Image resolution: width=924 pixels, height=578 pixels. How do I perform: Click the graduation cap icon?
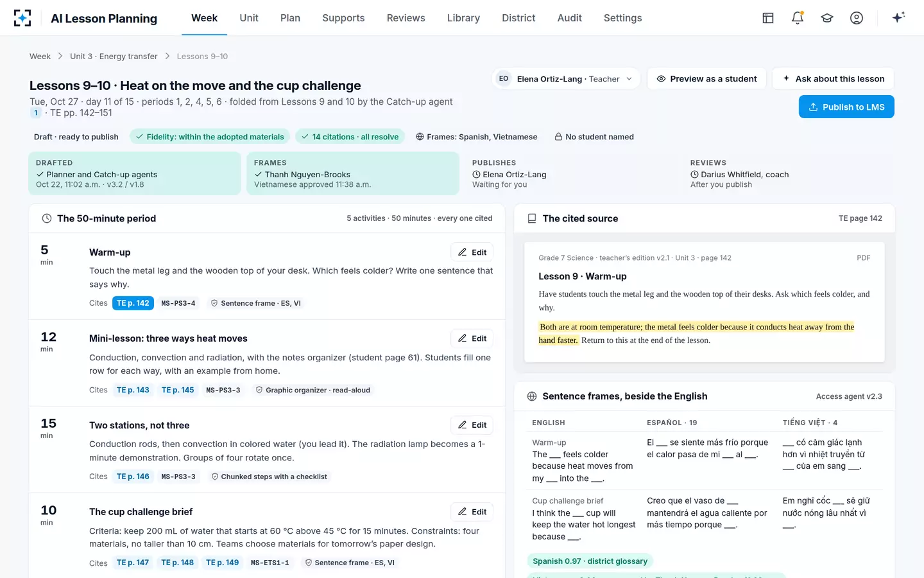[x=827, y=18]
